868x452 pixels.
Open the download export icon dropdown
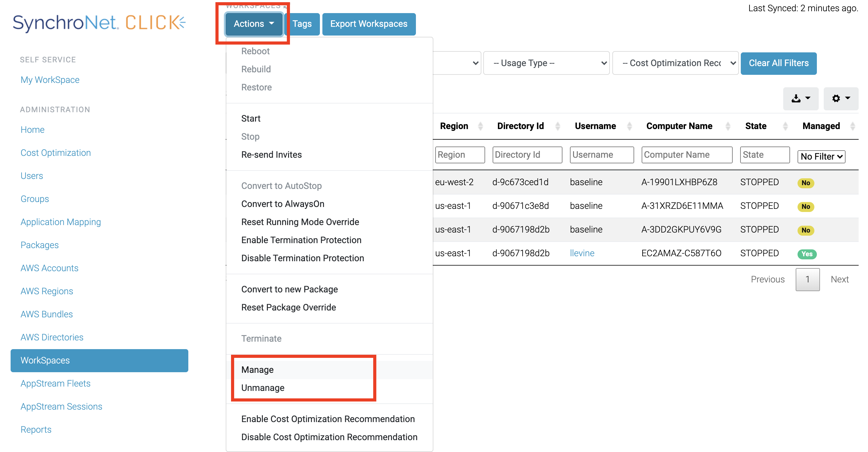click(x=800, y=98)
